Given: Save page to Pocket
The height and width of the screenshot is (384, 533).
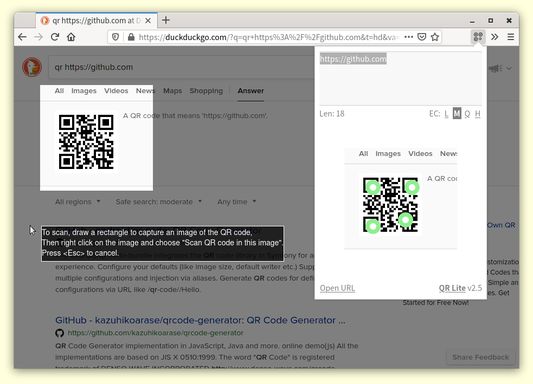Looking at the screenshot, I should click(x=422, y=37).
